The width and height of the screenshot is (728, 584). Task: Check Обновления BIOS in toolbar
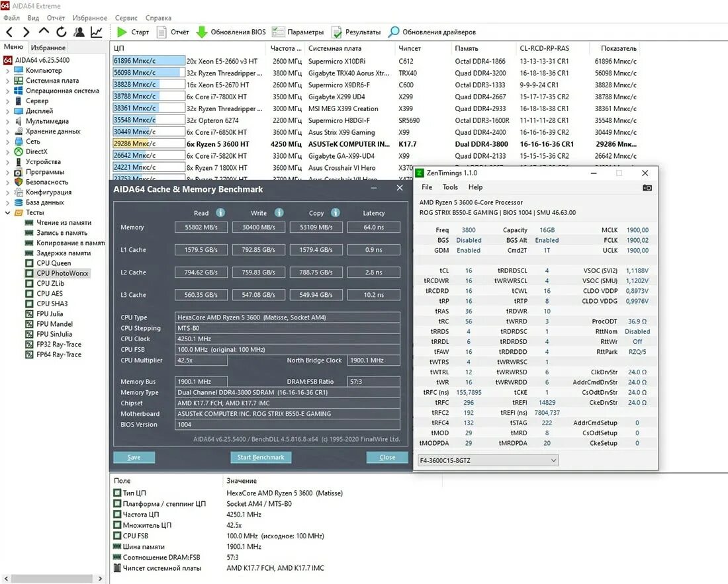(x=231, y=32)
